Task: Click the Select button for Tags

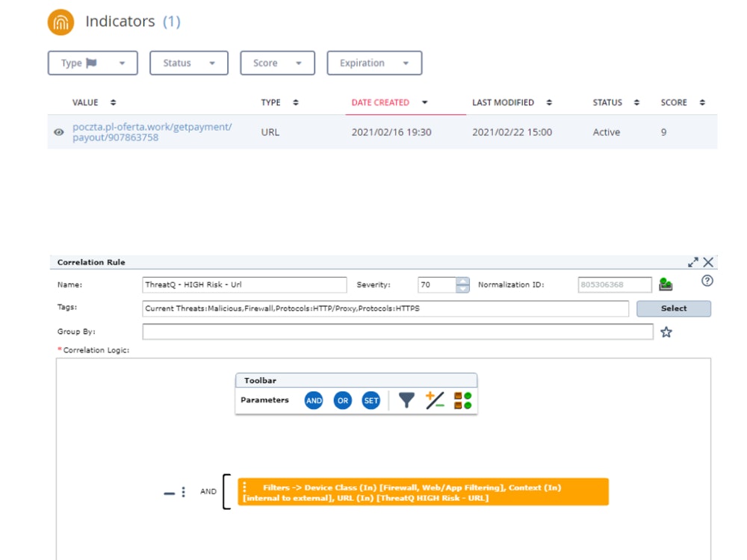Action: coord(673,308)
